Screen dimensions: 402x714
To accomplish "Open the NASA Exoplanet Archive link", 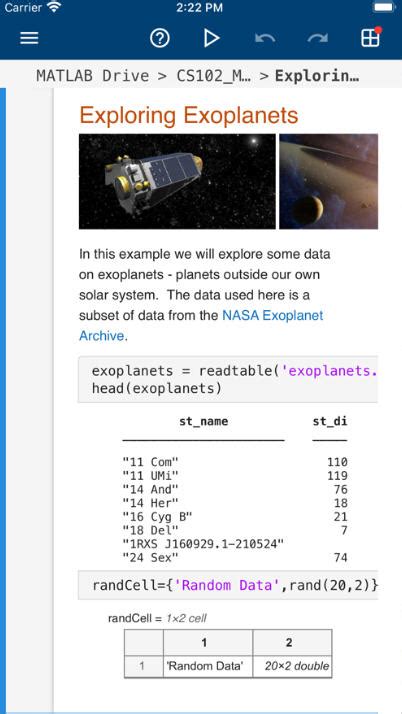I will (201, 326).
